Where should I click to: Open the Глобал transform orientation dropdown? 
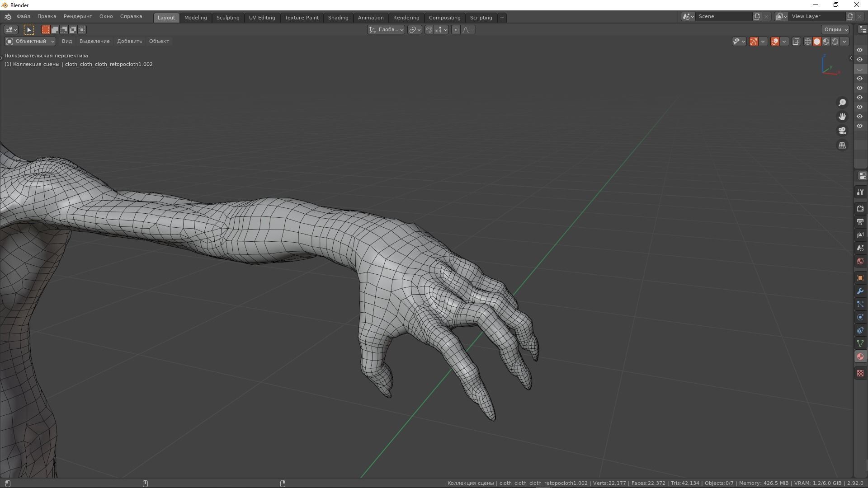tap(386, 30)
